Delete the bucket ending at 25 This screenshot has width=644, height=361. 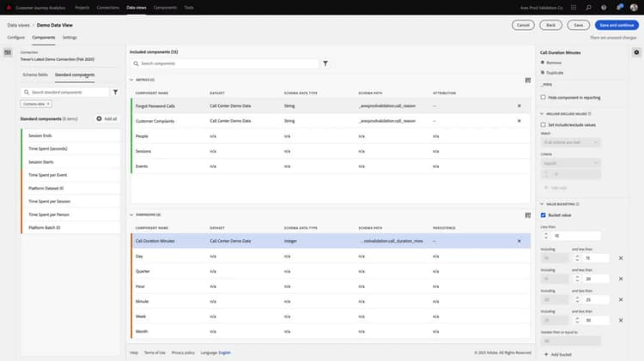(x=621, y=299)
